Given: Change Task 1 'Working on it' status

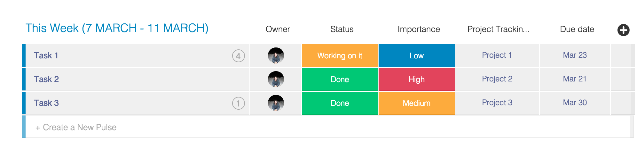Looking at the screenshot, I should [x=340, y=56].
